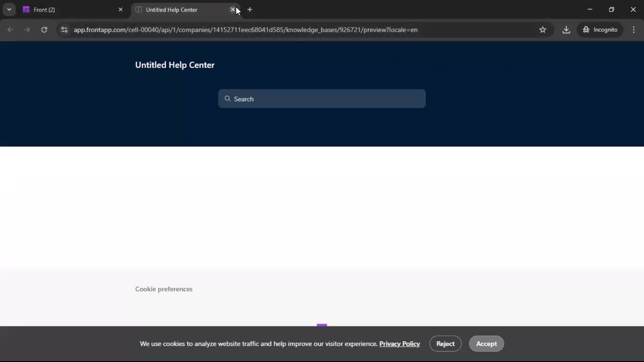Click the back navigation arrow
This screenshot has width=644, height=362.
10,29
